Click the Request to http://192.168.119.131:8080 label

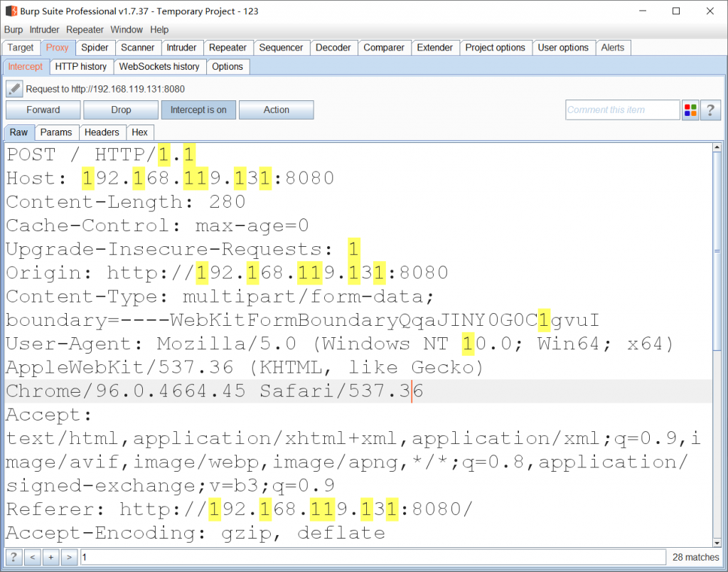click(x=105, y=89)
